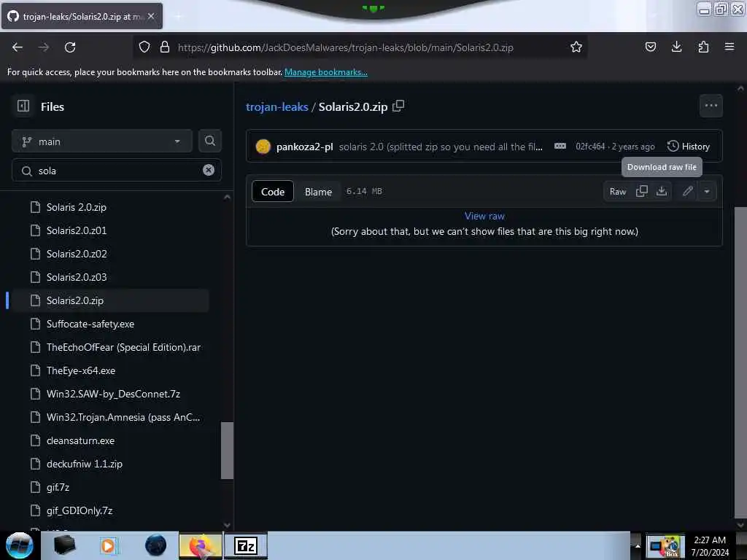This screenshot has height=560, width=747.
Task: Open the shield tracking protection icon
Action: [x=144, y=47]
